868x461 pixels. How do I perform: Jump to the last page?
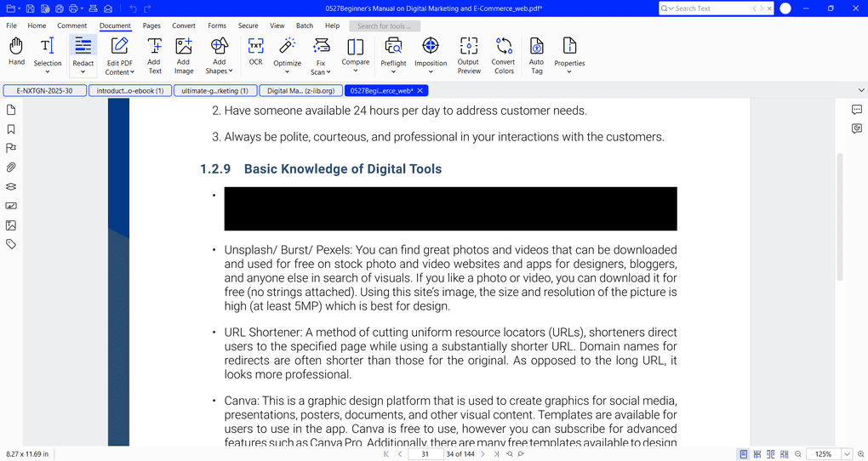coord(497,454)
